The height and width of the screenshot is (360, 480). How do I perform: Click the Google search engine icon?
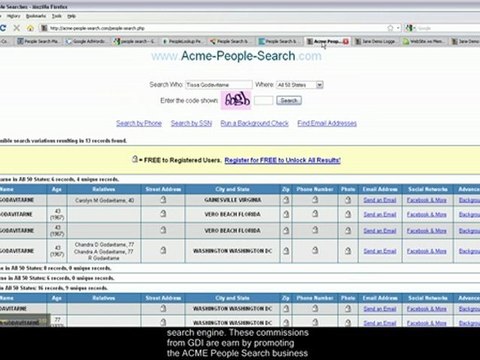[x=409, y=28]
